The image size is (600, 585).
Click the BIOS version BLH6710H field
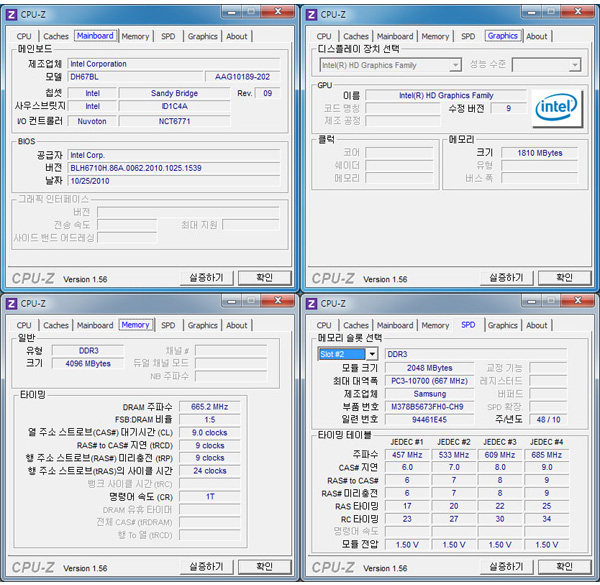click(174, 168)
